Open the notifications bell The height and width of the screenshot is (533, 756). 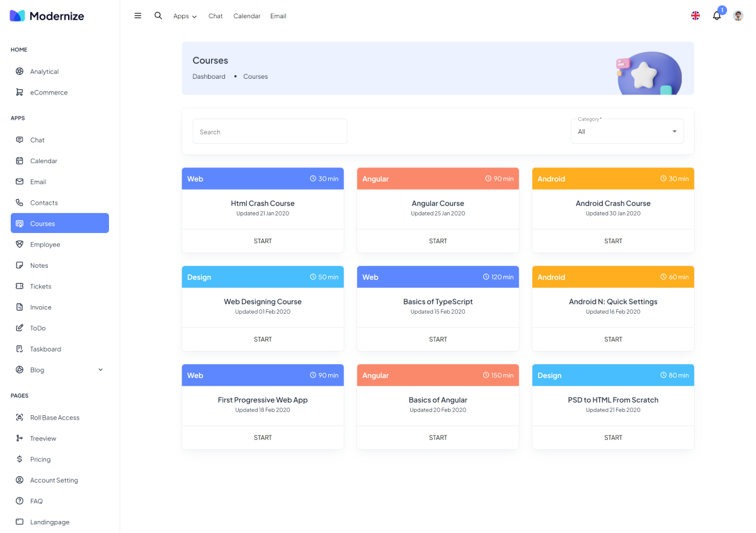coord(717,16)
